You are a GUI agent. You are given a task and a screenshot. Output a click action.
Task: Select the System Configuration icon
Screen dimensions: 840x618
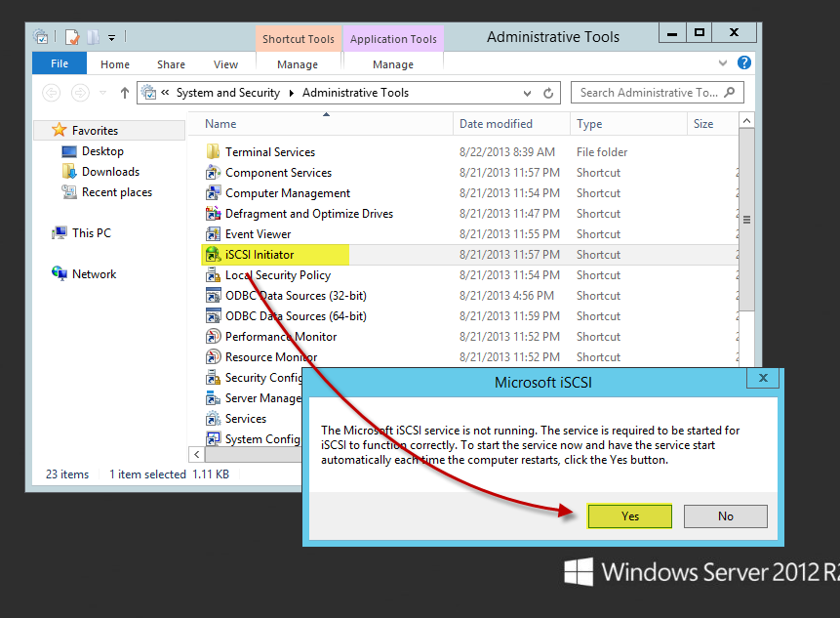tap(213, 438)
